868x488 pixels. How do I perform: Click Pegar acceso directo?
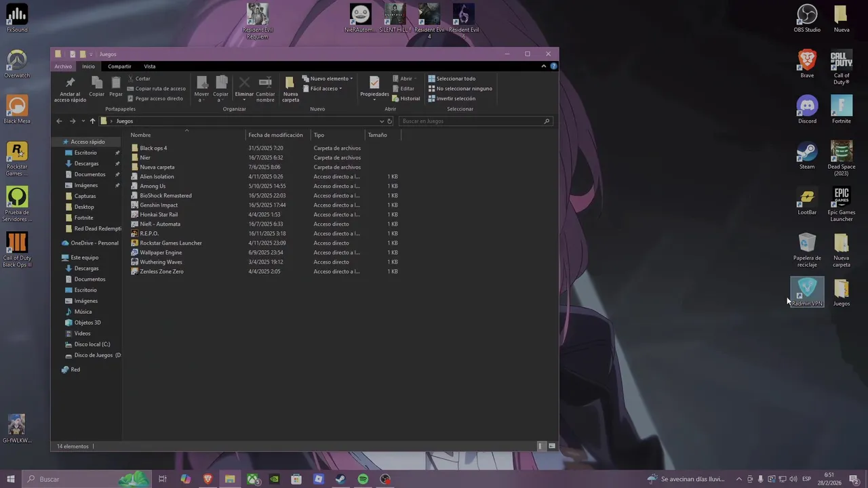tap(155, 98)
